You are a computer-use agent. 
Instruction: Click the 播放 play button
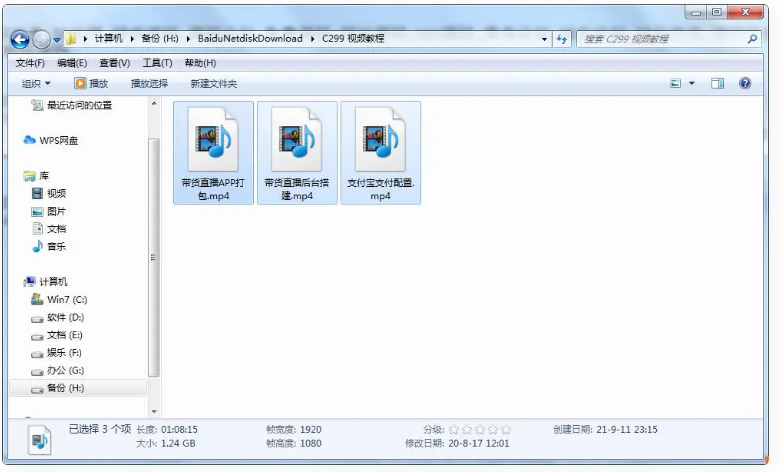91,83
